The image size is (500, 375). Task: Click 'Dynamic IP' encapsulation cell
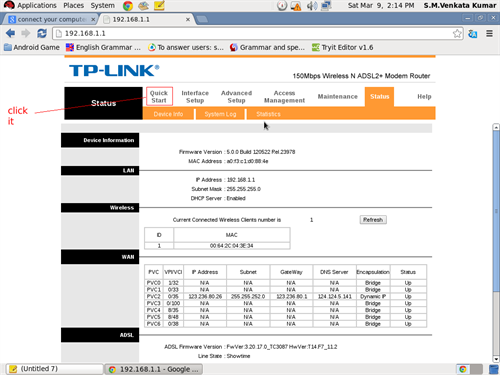(373, 296)
